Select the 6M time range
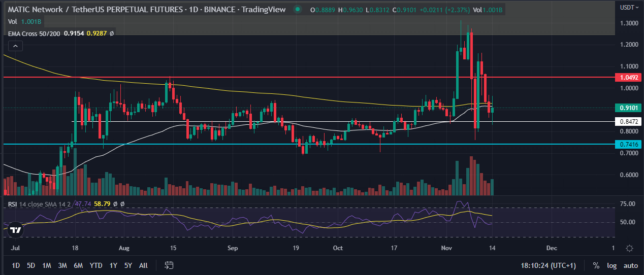Image resolution: width=644 pixels, height=275 pixels. pyautogui.click(x=78, y=265)
